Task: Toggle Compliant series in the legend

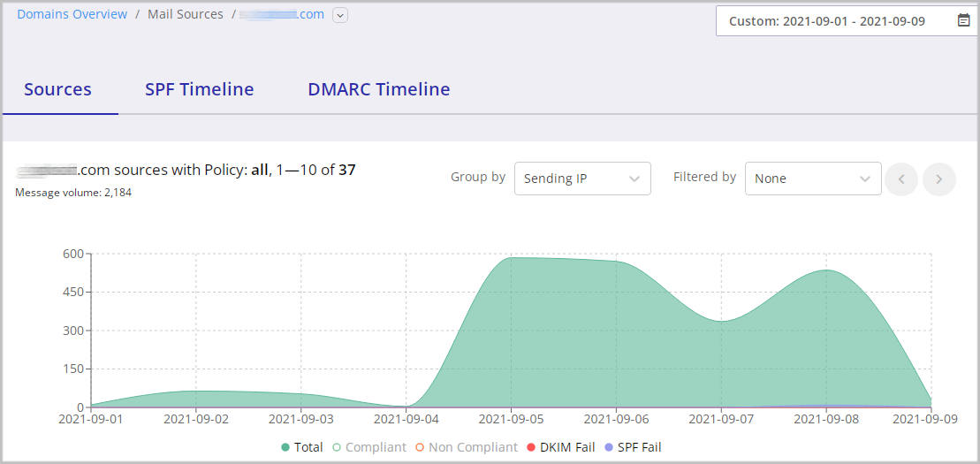Action: (369, 447)
